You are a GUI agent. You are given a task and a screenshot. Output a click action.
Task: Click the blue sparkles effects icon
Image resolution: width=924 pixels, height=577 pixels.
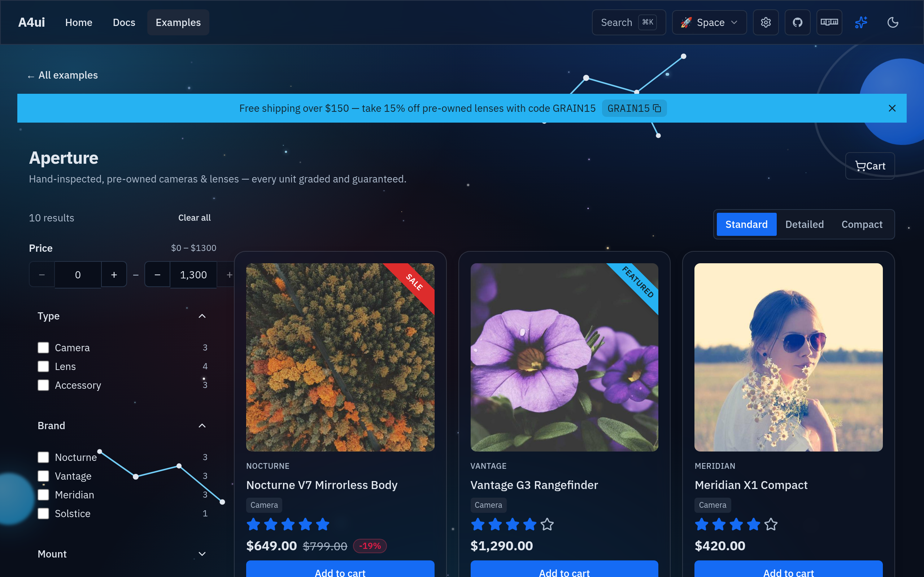tap(861, 22)
